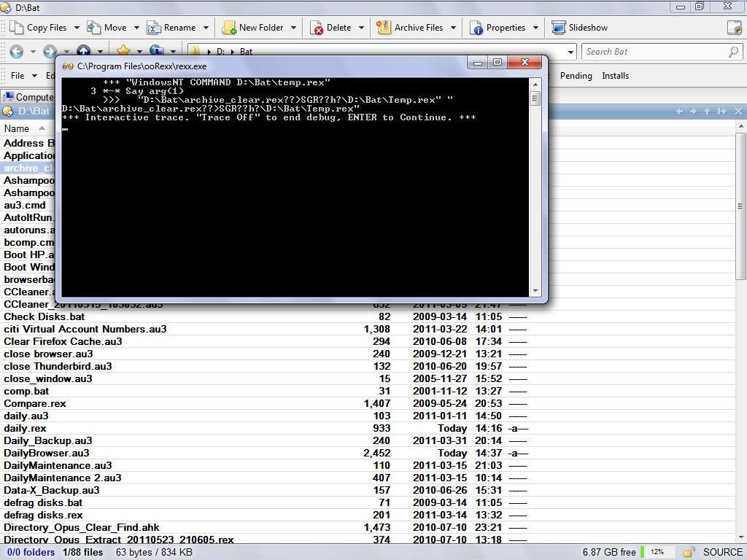Go forward with the Forward arrow icon
Image resolution: width=747 pixels, height=560 pixels.
pyautogui.click(x=50, y=51)
